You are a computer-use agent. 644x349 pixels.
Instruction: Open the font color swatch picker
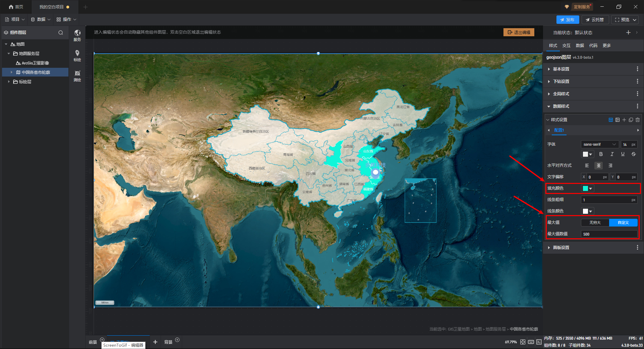(x=588, y=154)
